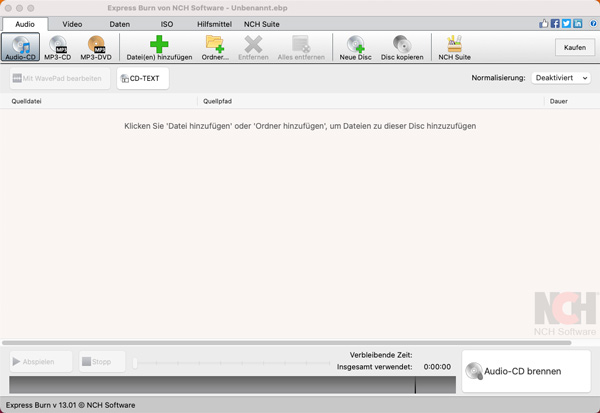This screenshot has height=413, width=600.
Task: Switch to the Video tab
Action: point(72,24)
